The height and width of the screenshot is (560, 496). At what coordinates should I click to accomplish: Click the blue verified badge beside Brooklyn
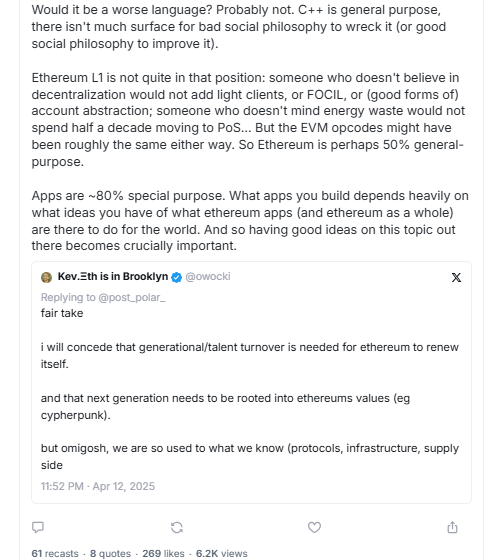(176, 277)
